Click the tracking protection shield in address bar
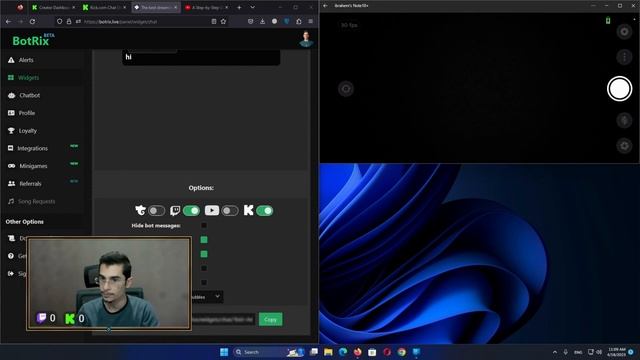 point(60,21)
